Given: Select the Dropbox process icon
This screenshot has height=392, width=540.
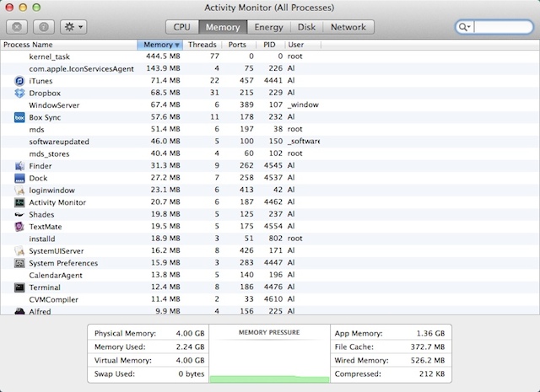Looking at the screenshot, I should click(x=19, y=93).
